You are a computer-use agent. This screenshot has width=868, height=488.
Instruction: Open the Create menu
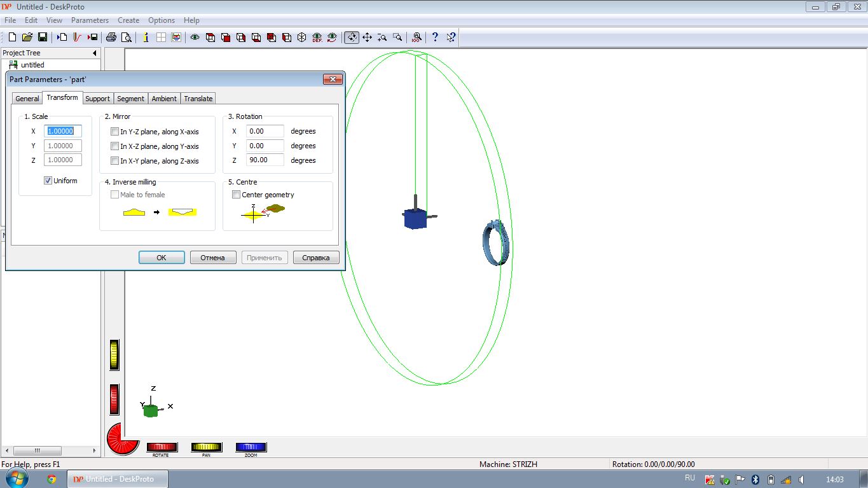[x=128, y=20]
